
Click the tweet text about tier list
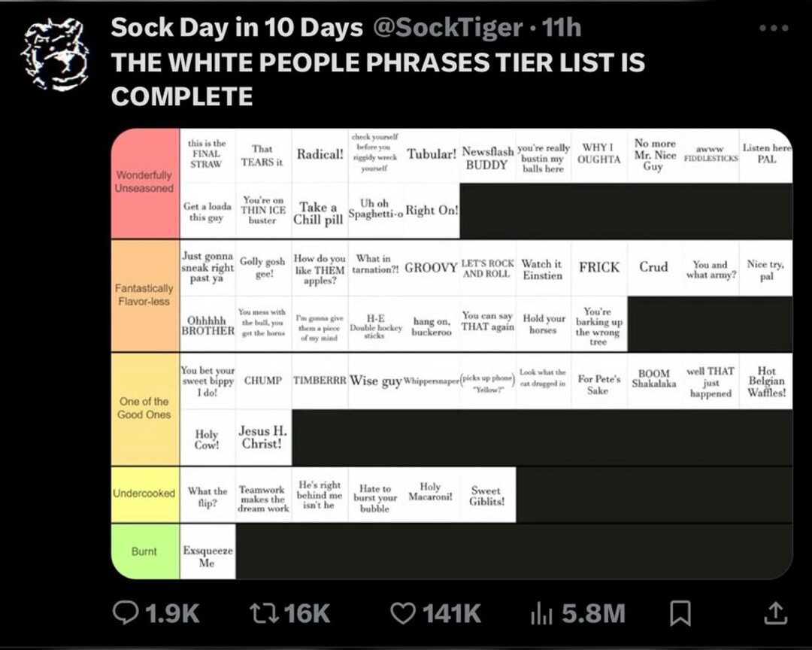pyautogui.click(x=376, y=78)
